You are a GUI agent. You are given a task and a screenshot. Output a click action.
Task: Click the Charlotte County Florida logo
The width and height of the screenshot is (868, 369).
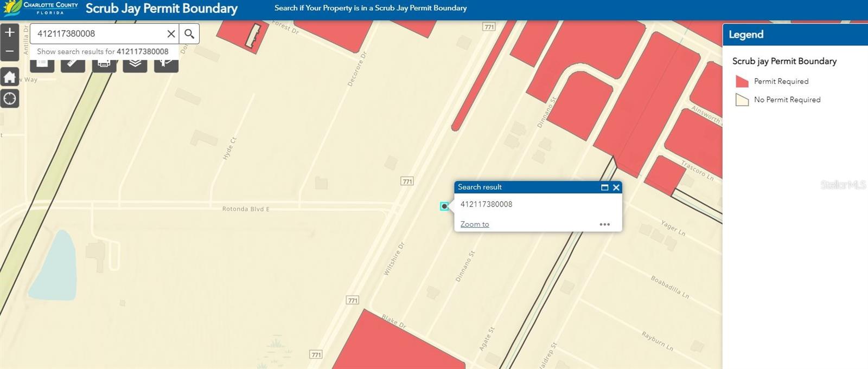click(x=42, y=8)
